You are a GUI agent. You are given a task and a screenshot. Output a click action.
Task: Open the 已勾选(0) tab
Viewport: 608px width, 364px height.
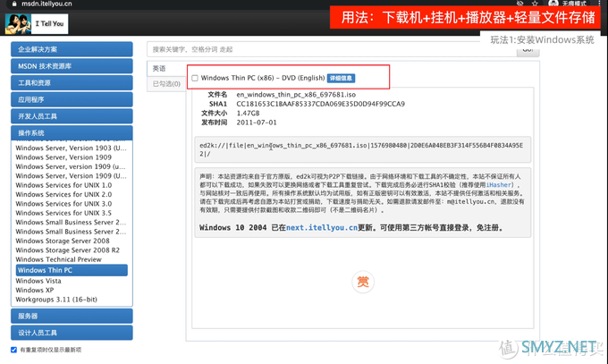pyautogui.click(x=166, y=84)
